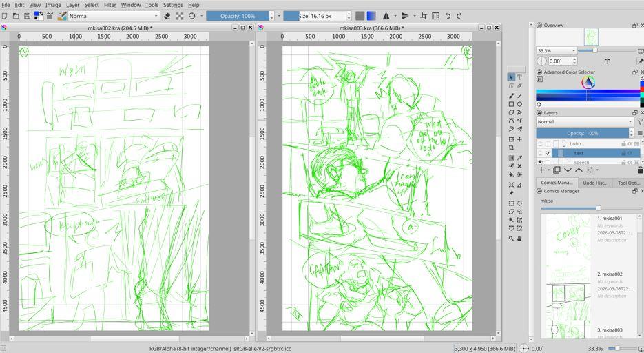This screenshot has height=353, width=644.
Task: Switch to the Tool Options tab
Action: pos(629,183)
